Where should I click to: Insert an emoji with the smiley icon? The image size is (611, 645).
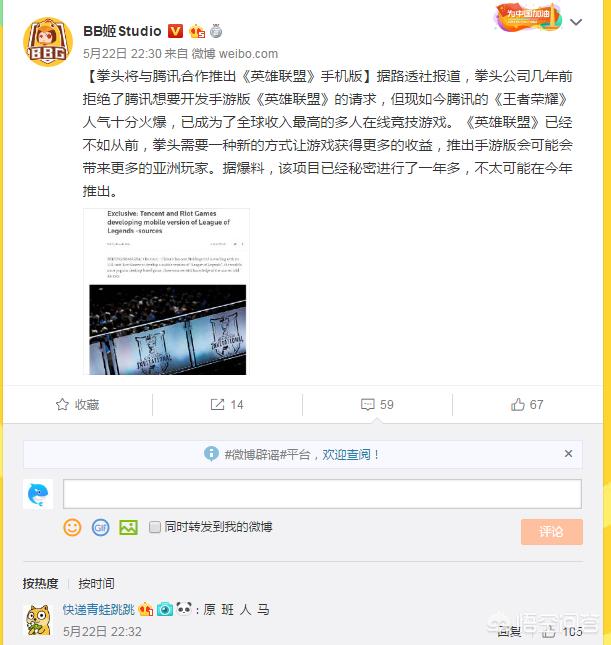coord(72,527)
